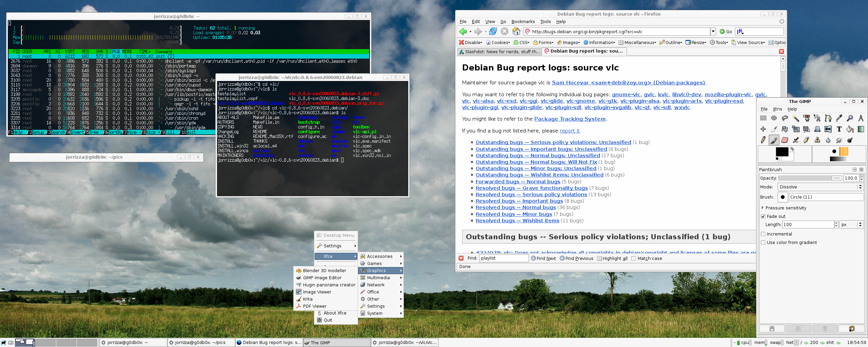Open the px unit dropdown for Length
This screenshot has width=868, height=347.
[851, 224]
